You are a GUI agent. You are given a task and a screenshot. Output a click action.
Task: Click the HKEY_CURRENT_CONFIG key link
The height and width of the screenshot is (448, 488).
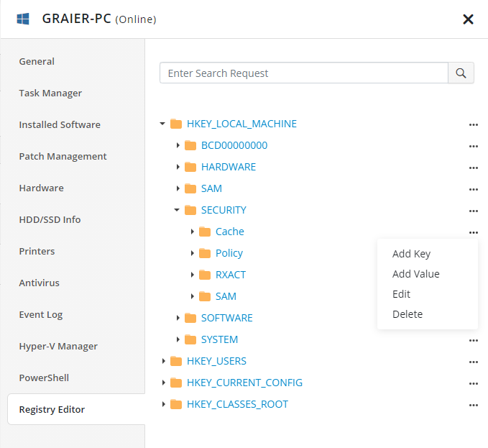click(244, 383)
